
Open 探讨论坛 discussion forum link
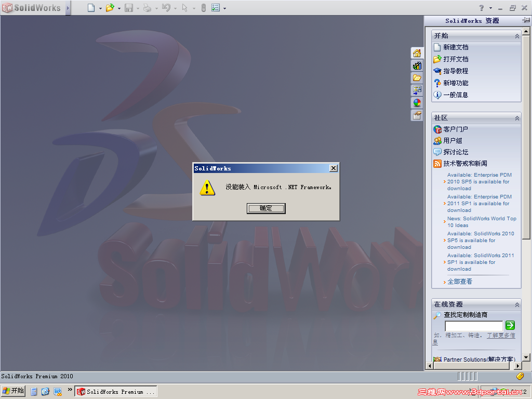pos(456,152)
